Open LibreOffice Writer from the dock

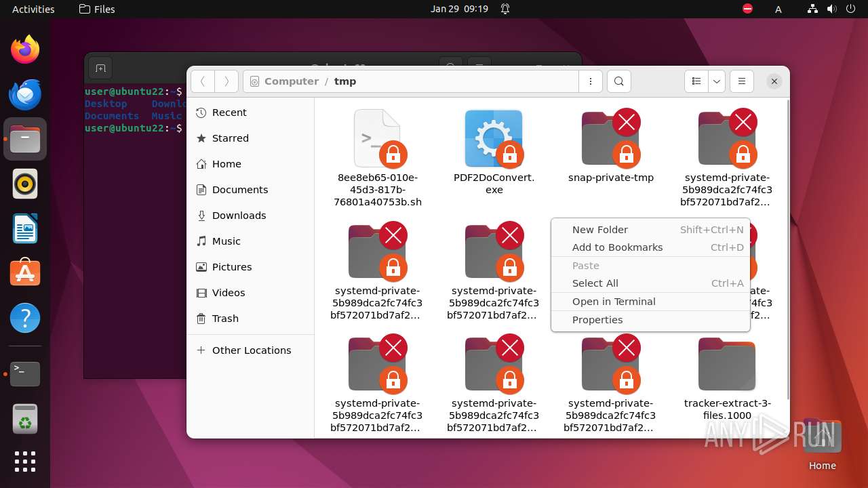pyautogui.click(x=25, y=228)
